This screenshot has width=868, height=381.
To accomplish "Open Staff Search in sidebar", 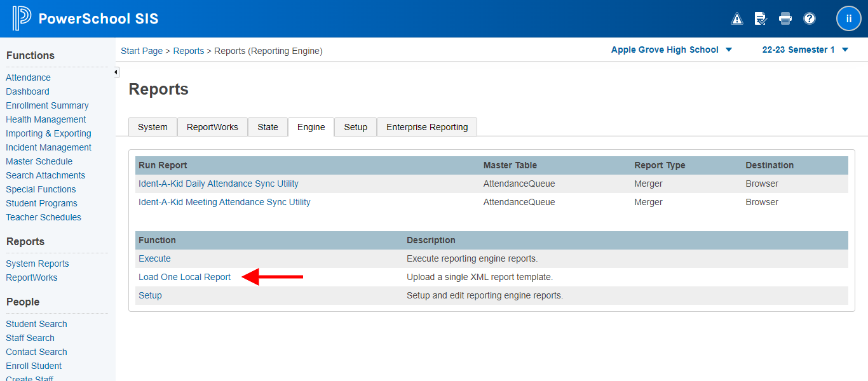I will [x=30, y=338].
